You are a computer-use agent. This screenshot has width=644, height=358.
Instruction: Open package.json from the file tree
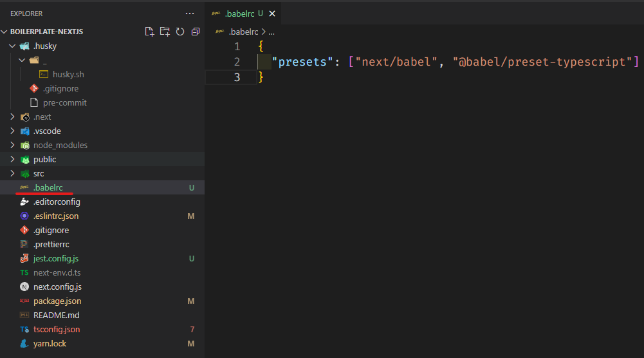[57, 301]
